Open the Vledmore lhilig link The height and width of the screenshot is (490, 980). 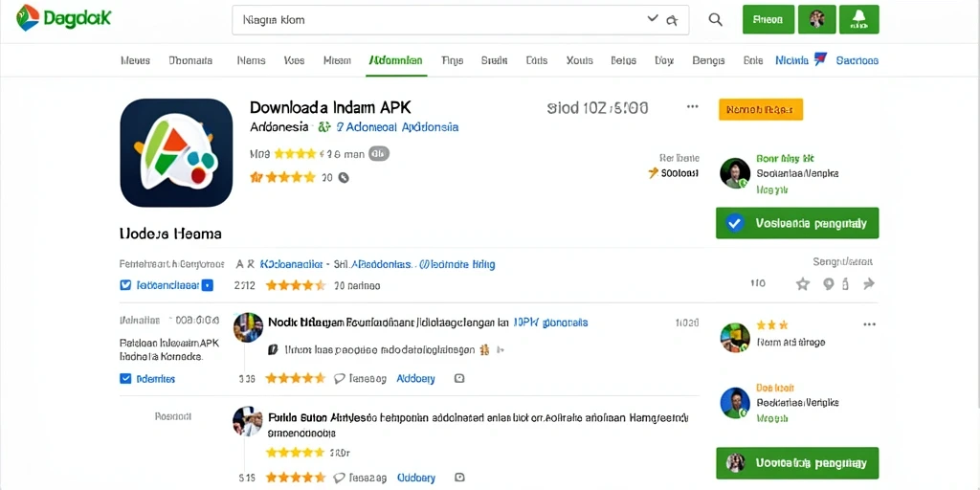pyautogui.click(x=457, y=264)
